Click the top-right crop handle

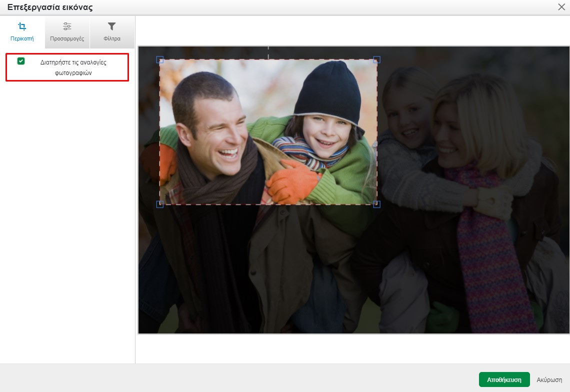377,59
